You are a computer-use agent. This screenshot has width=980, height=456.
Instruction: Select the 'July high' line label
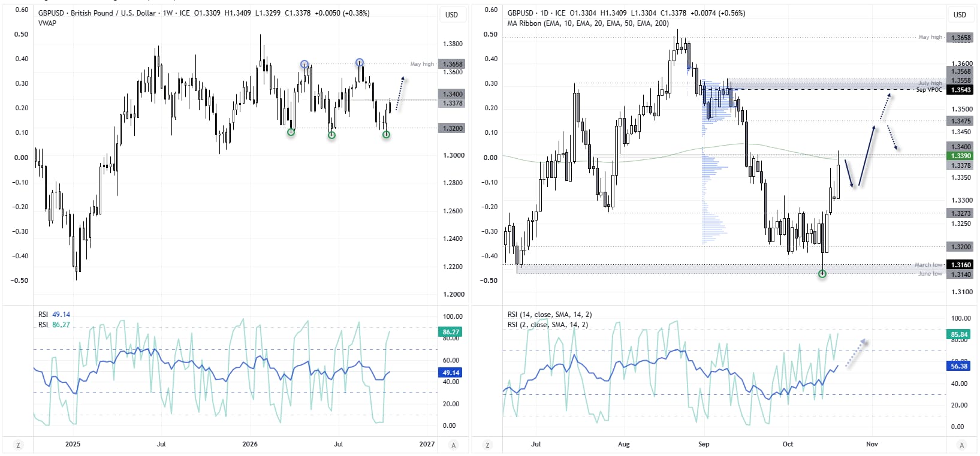click(930, 83)
